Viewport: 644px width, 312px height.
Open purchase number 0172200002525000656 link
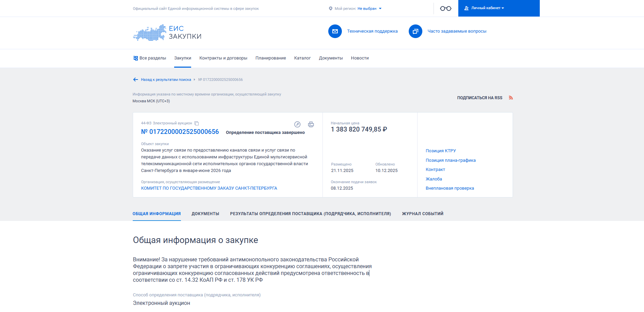click(180, 132)
